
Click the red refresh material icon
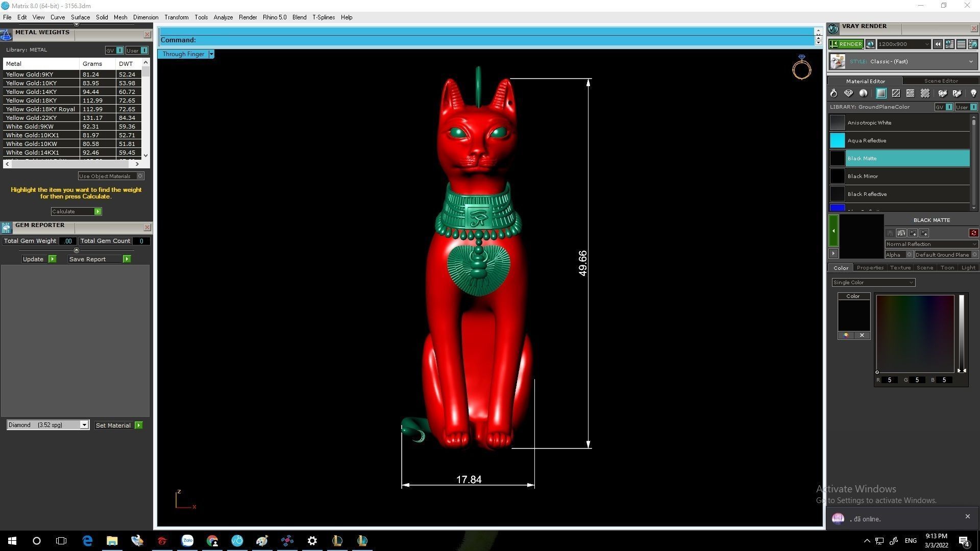point(973,233)
